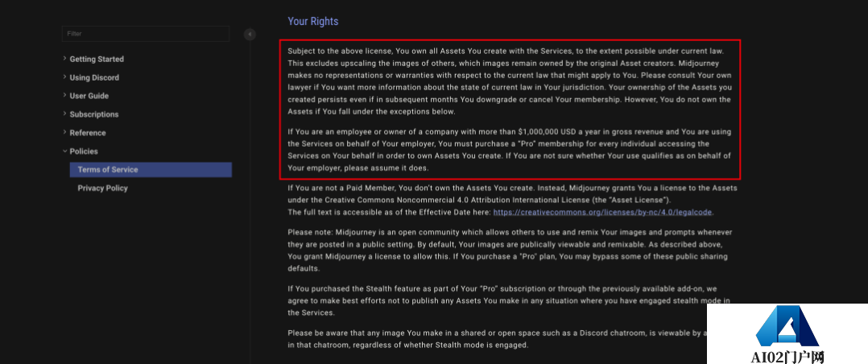Open the User Guide section
The width and height of the screenshot is (868, 364).
click(x=89, y=96)
